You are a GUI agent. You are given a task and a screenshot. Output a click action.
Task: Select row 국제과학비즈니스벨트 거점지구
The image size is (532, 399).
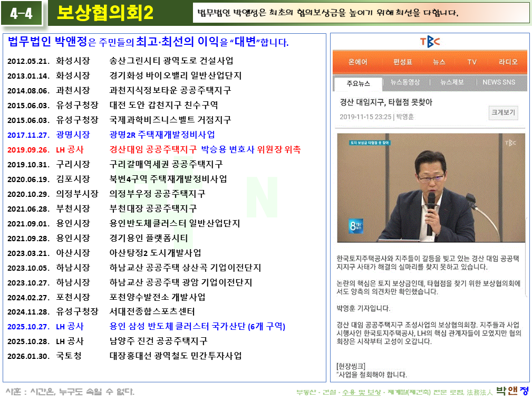[x=120, y=120]
